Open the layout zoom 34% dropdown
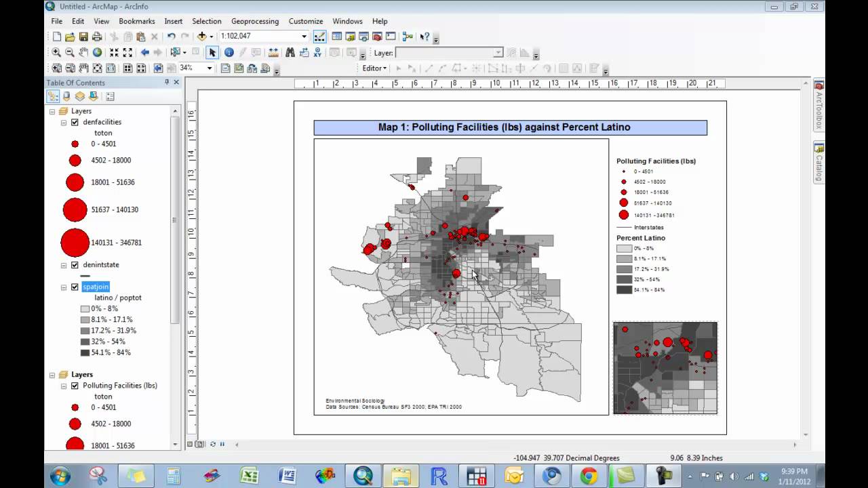Screen dimensions: 868x488 point(209,68)
